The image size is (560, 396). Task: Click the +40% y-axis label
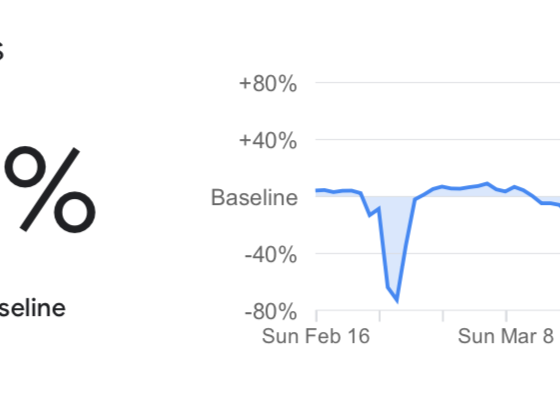tap(268, 140)
